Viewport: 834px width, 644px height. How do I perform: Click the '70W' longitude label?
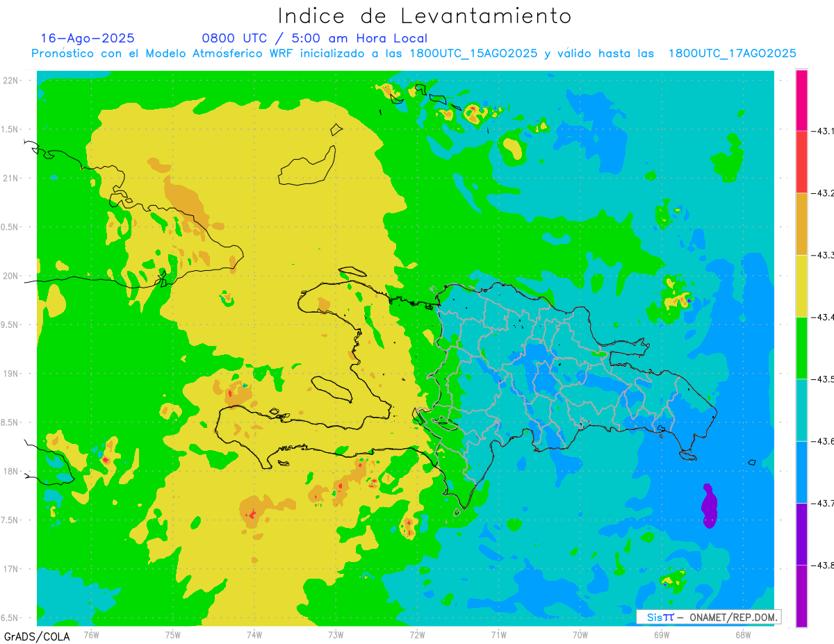pyautogui.click(x=580, y=634)
